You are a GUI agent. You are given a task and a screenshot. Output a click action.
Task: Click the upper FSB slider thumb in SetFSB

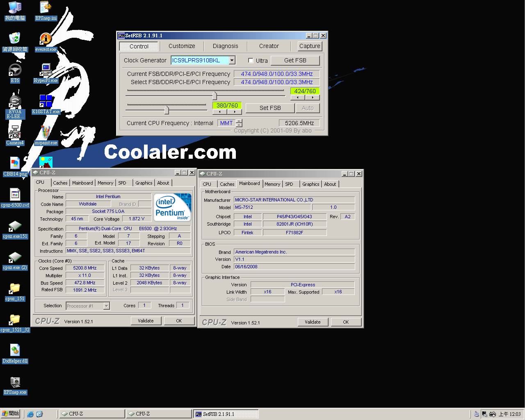215,95
